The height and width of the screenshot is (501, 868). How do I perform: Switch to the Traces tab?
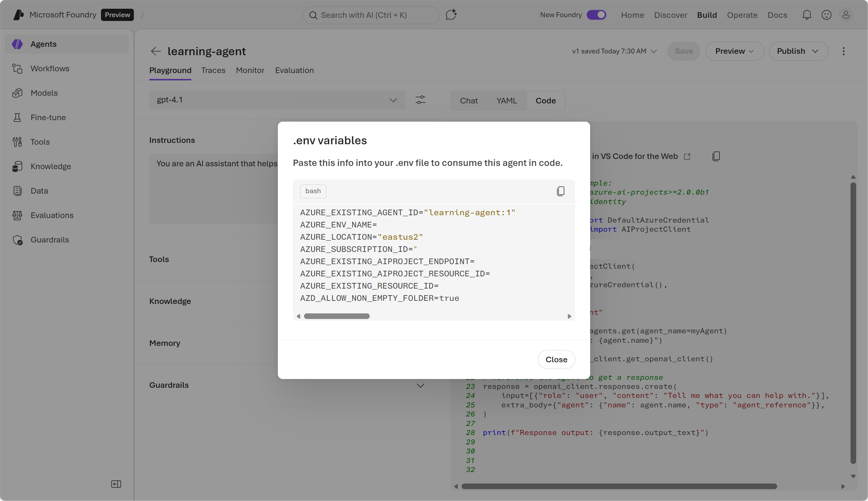(x=213, y=70)
